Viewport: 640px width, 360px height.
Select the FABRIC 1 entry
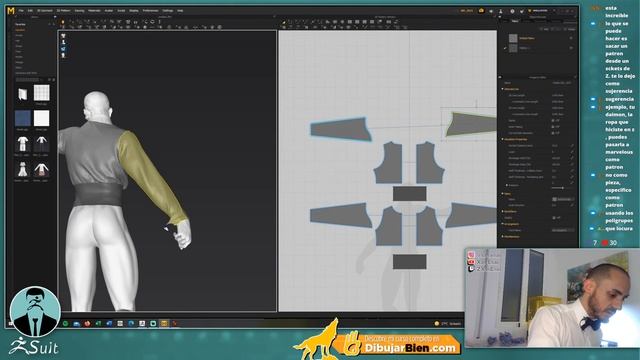(524, 48)
